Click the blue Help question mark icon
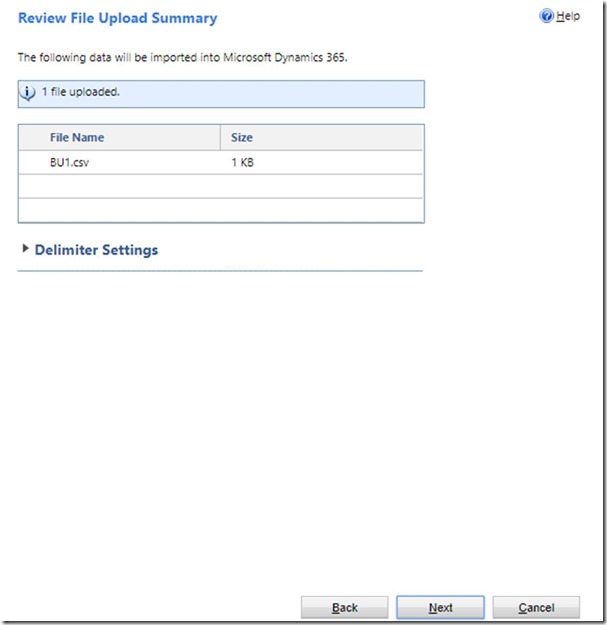 [546, 17]
